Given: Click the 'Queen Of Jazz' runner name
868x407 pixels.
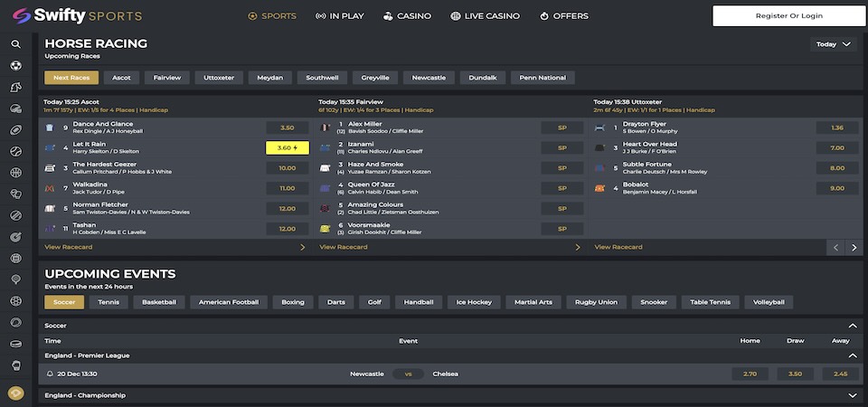Looking at the screenshot, I should (371, 185).
